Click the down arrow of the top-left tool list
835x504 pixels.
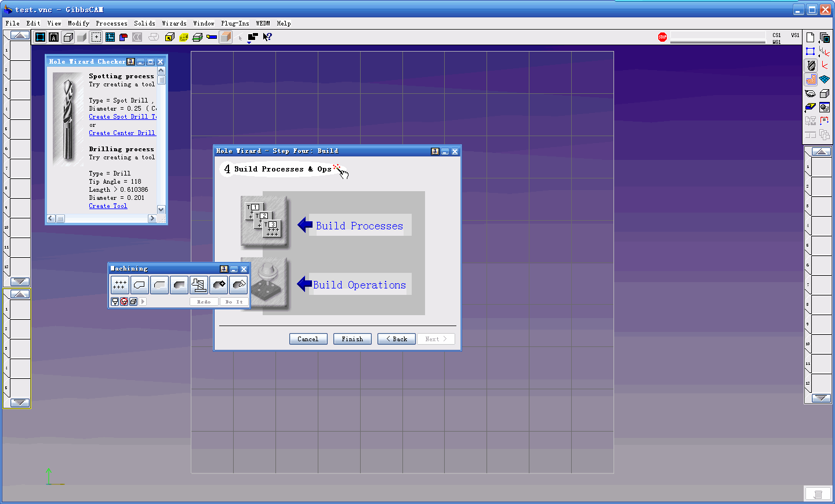[x=20, y=282]
